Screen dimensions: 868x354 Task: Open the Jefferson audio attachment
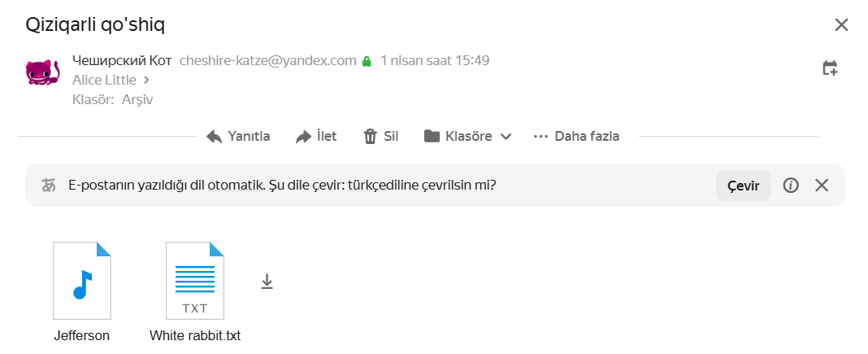point(81,281)
